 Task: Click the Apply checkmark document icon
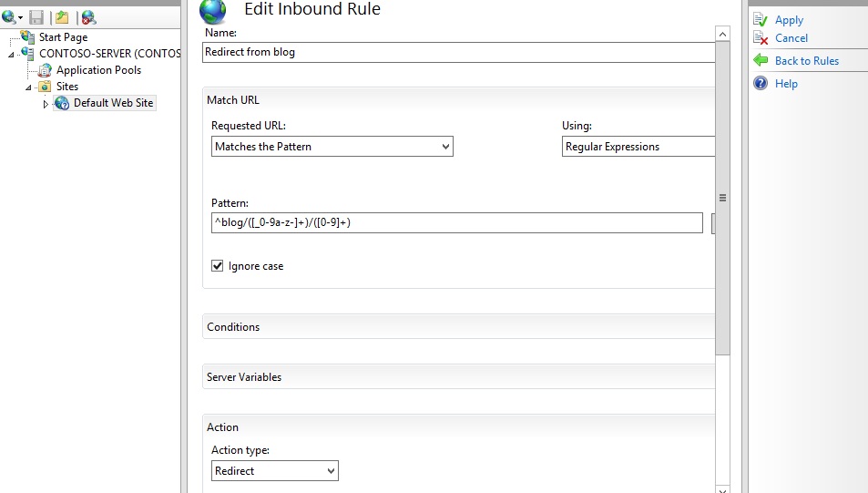761,19
